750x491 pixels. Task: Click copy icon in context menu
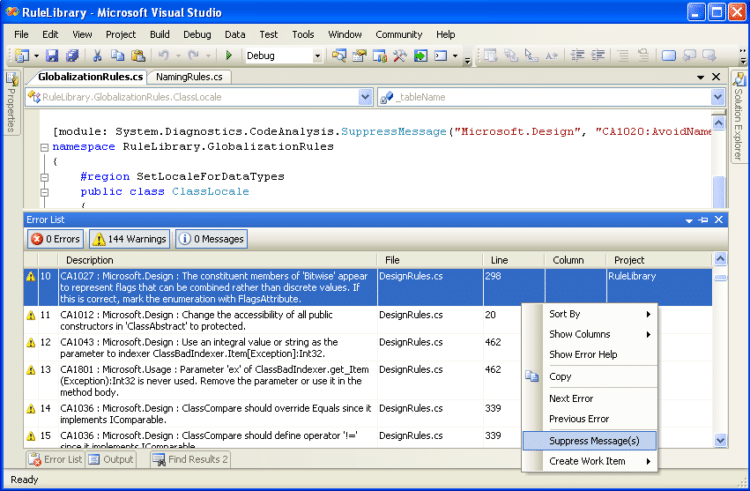click(x=532, y=376)
